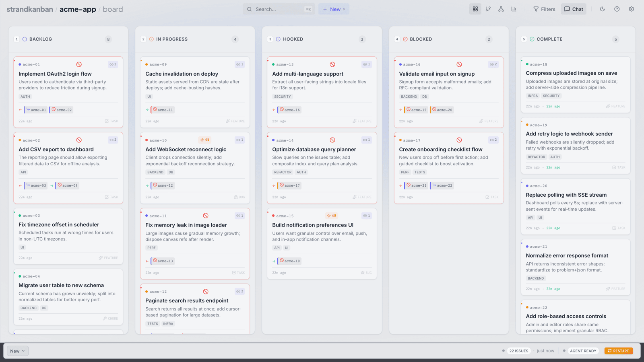Go to the acme-app breadcrumb
Screen dimensions: 644x362
click(78, 9)
